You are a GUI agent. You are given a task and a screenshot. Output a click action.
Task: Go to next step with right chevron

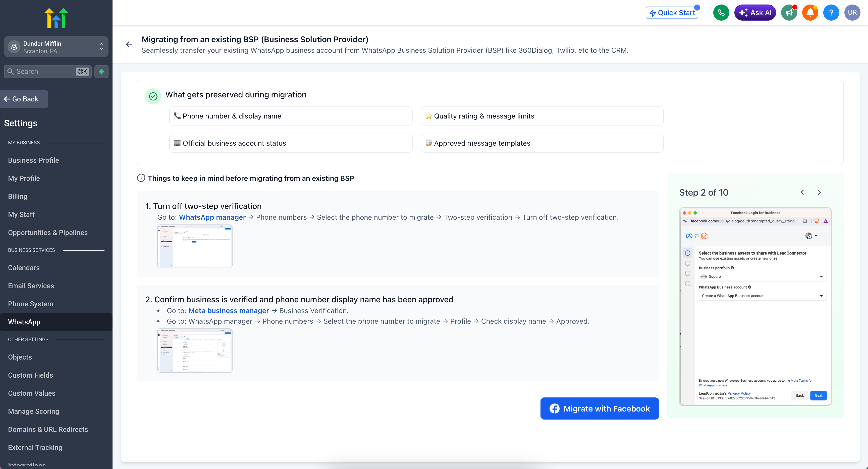[x=819, y=192]
